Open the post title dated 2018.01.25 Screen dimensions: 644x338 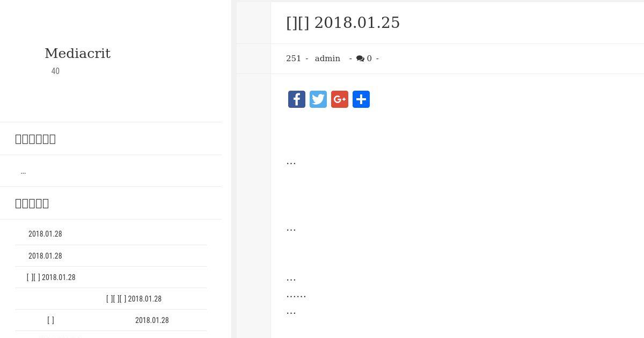tap(343, 23)
